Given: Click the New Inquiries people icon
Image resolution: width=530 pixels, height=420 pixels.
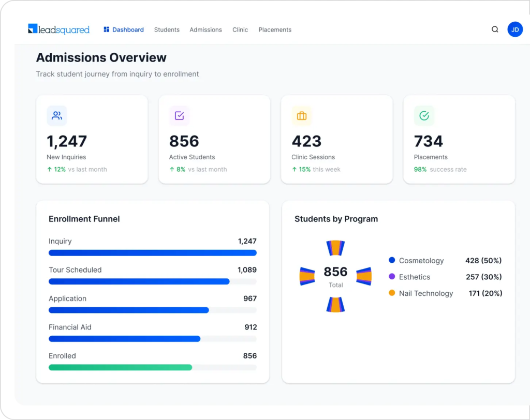Looking at the screenshot, I should (56, 116).
